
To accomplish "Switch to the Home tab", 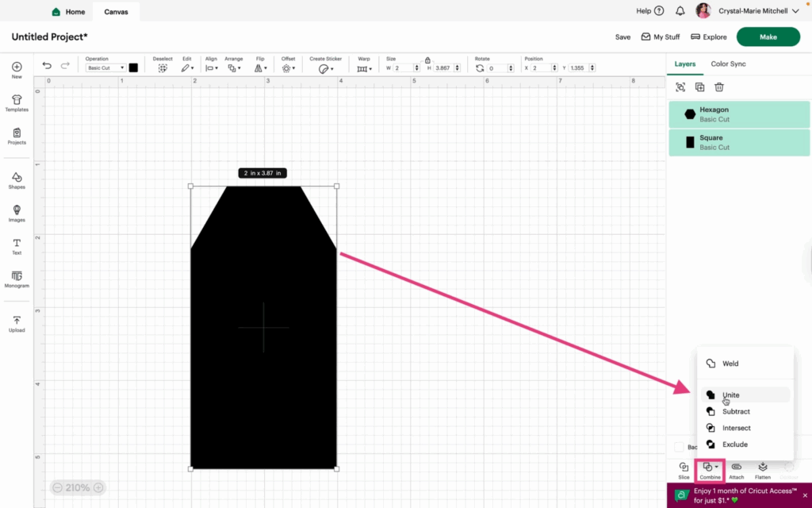I will pyautogui.click(x=68, y=11).
